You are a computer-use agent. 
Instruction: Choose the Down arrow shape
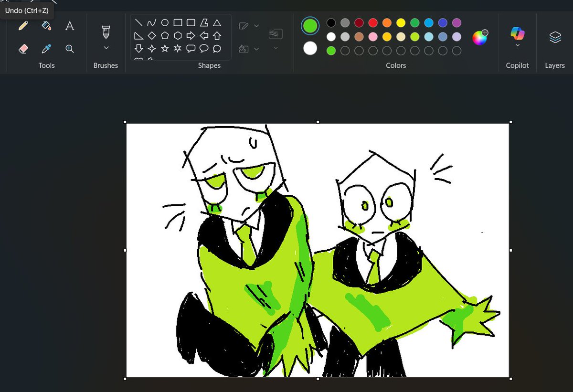138,48
